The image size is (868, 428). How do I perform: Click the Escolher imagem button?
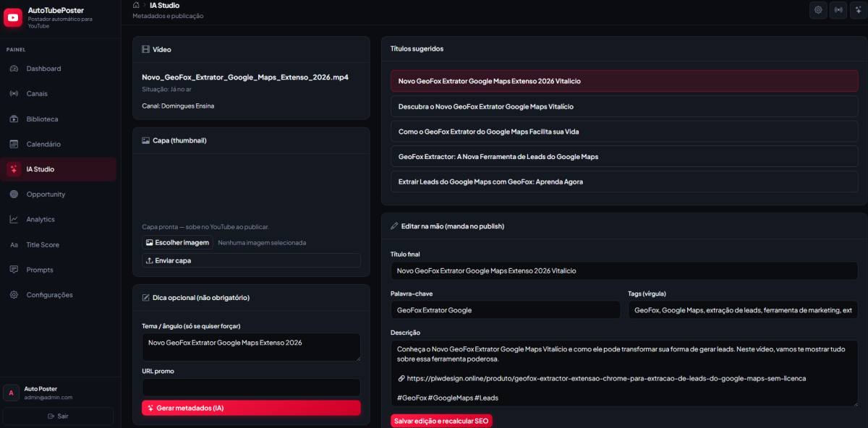pos(177,243)
